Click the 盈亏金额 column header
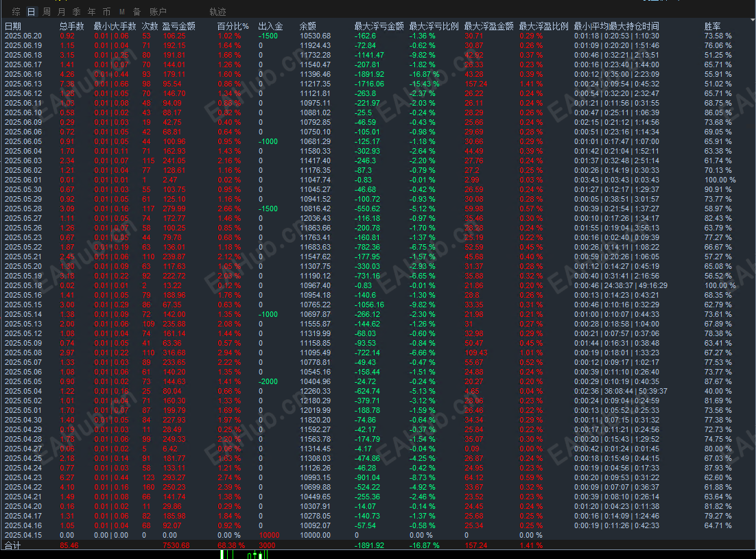Viewport: 756px width, 559px height. pyautogui.click(x=179, y=26)
